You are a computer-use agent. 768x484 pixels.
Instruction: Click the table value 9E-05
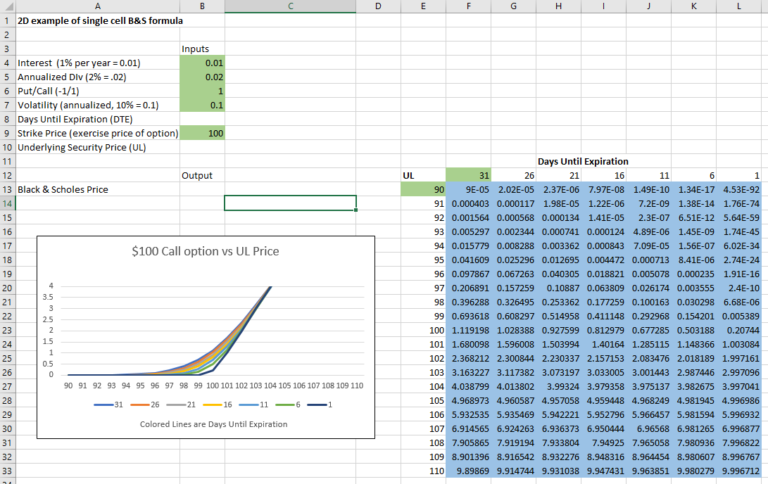point(468,190)
